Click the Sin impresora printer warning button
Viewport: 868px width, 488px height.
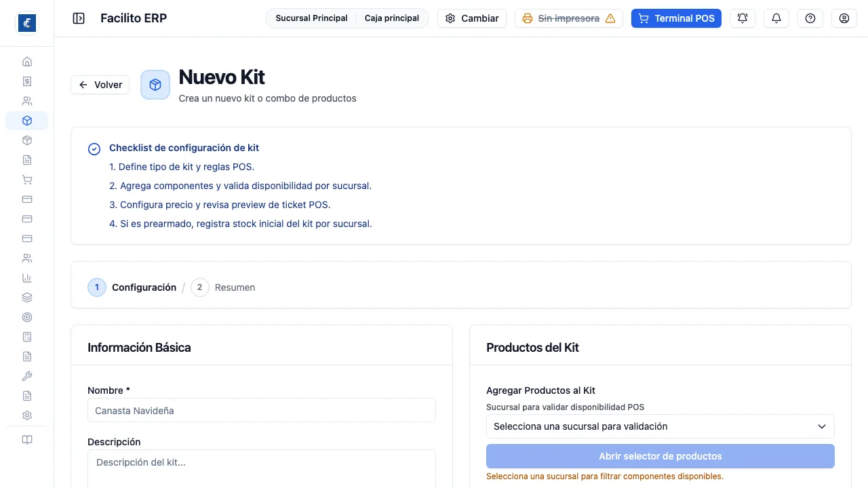(569, 18)
